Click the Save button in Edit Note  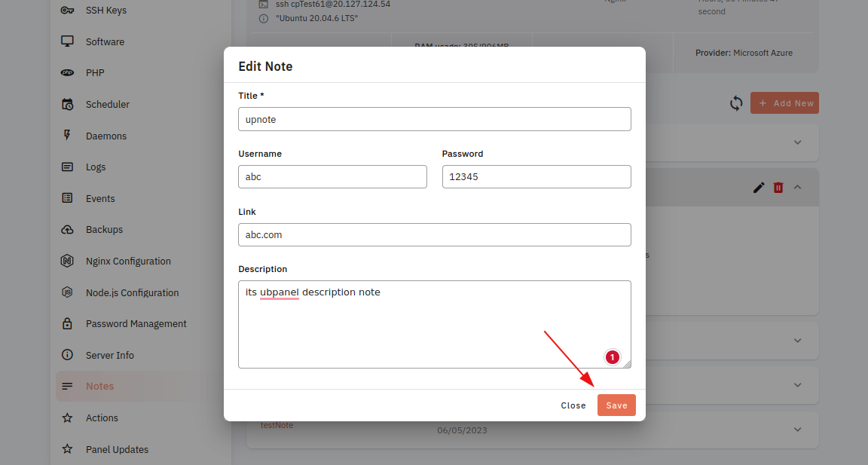[616, 405]
